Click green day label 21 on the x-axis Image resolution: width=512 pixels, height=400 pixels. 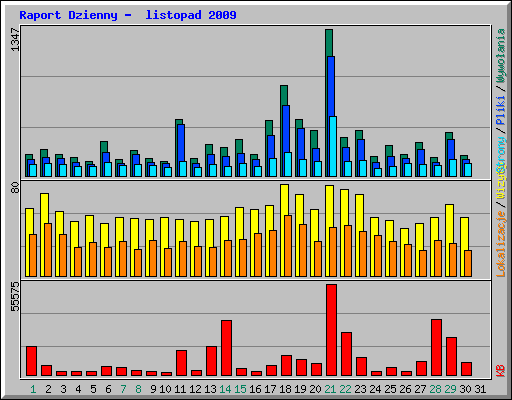(330, 389)
